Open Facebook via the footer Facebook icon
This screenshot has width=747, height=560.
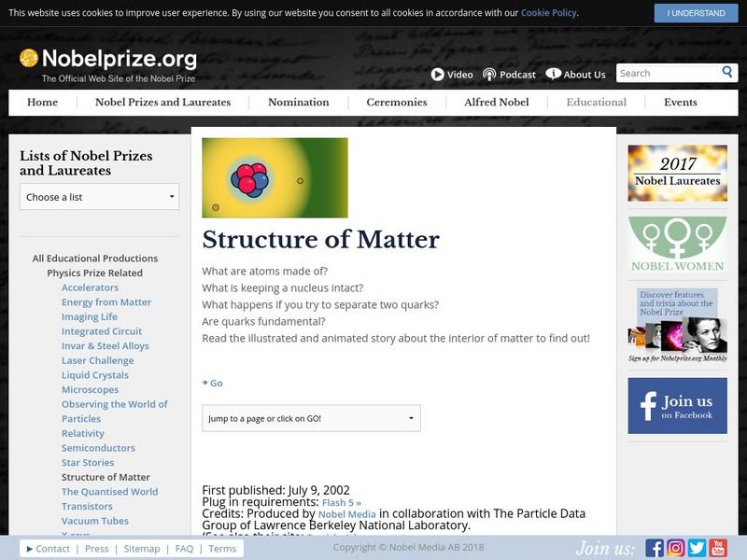point(656,545)
